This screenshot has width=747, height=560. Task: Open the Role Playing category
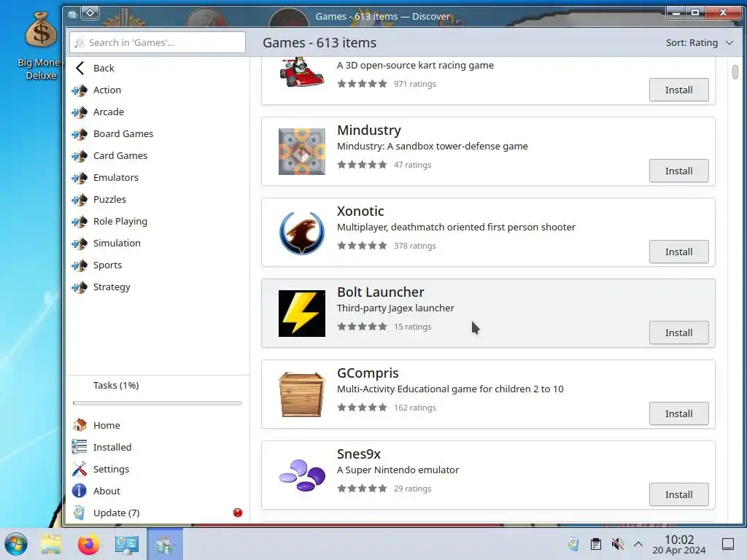[x=158, y=222]
